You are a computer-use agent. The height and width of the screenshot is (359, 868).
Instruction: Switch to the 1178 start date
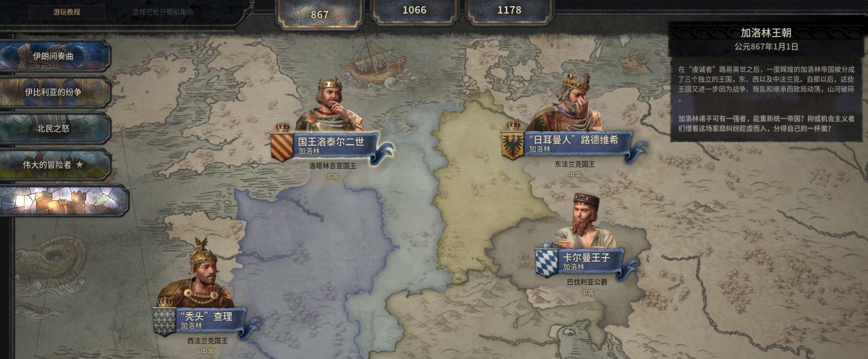(x=509, y=12)
